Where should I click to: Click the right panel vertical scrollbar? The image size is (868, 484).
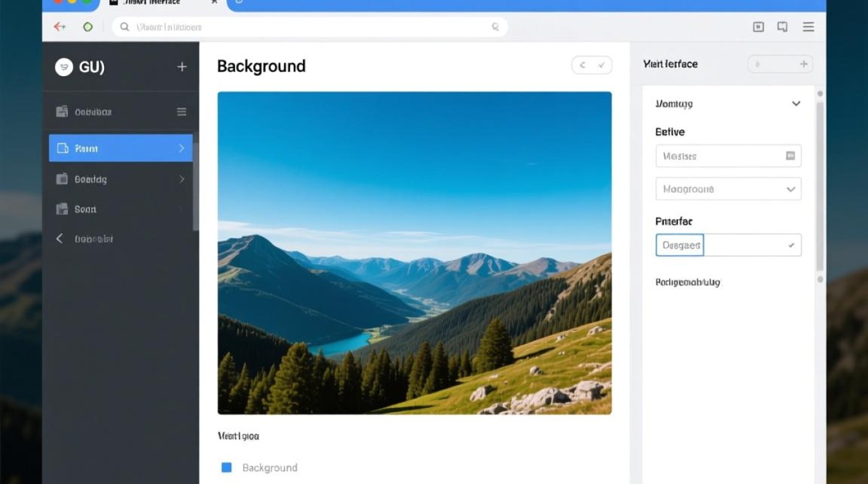pos(820,187)
